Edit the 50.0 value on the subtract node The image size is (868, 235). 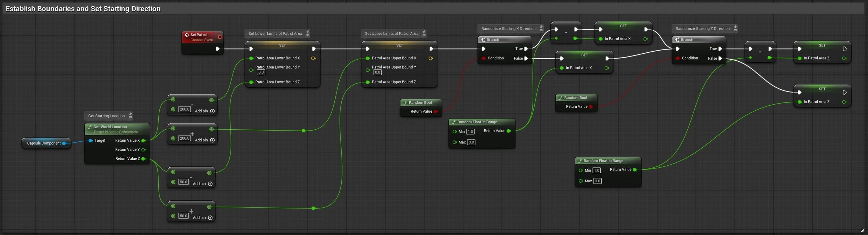click(183, 182)
